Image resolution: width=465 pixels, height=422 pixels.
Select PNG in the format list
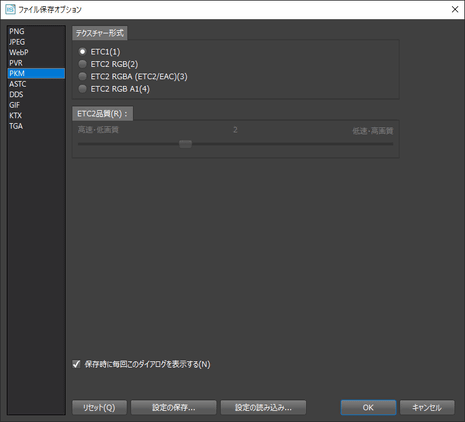[36, 31]
